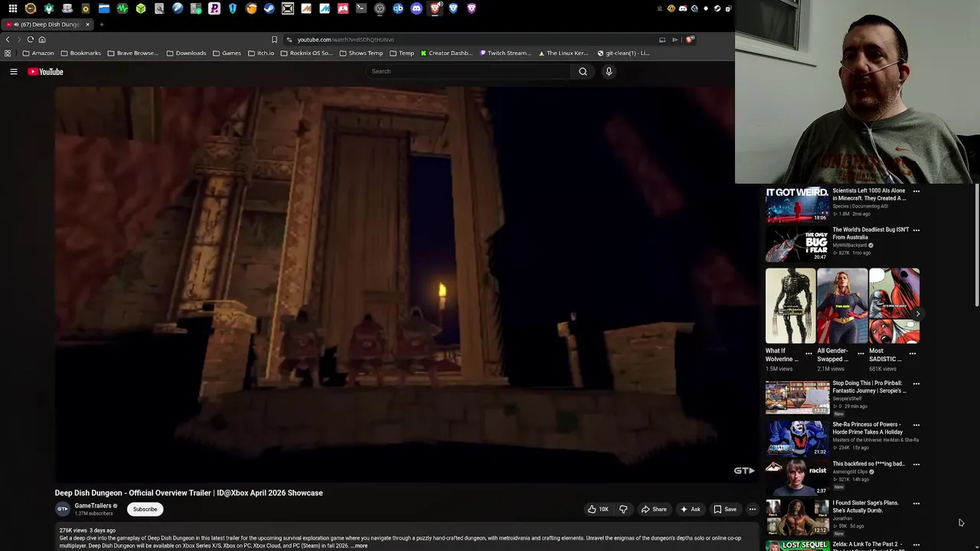Screen dimensions: 980x551
Task: Open GameTrailers channel name link
Action: tap(93, 505)
